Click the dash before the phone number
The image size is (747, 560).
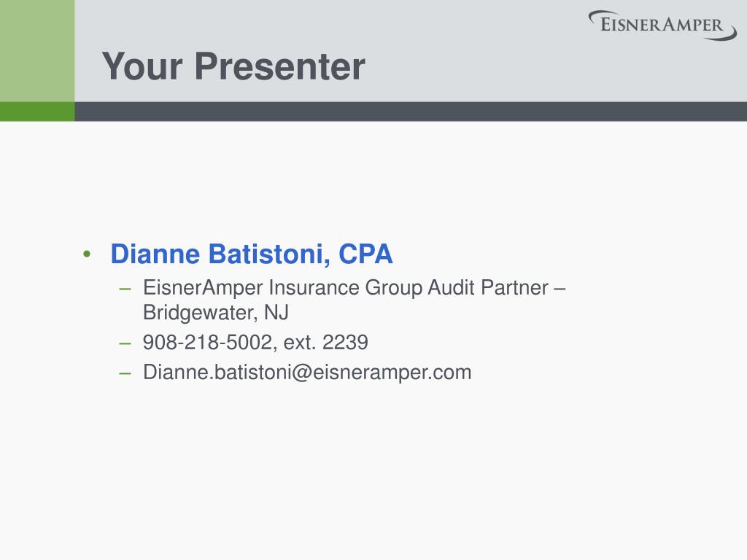tap(125, 343)
